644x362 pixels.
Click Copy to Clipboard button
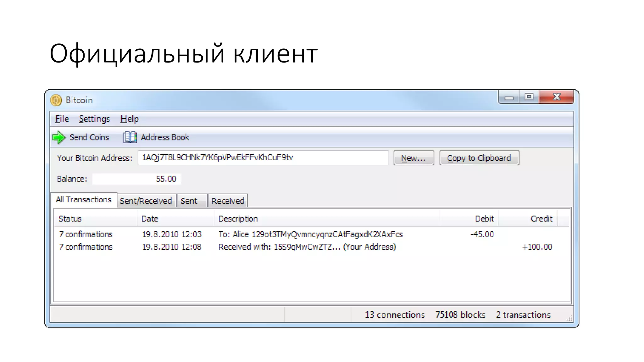click(479, 158)
